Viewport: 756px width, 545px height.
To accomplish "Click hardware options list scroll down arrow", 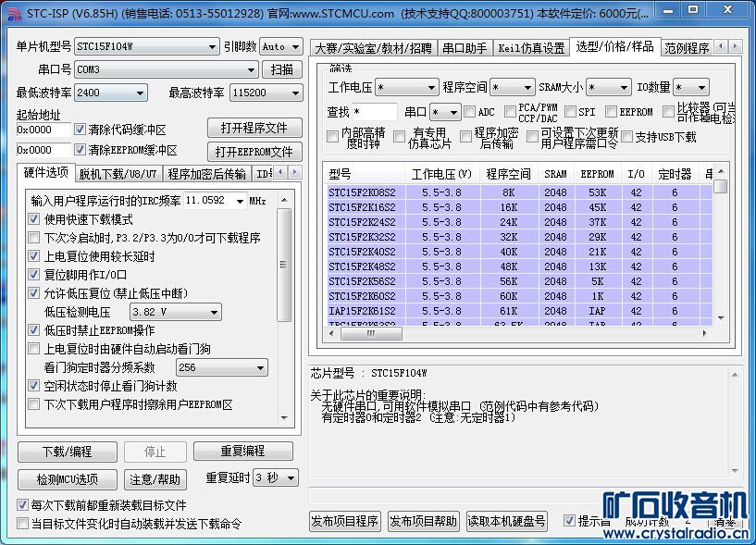I will tap(284, 418).
